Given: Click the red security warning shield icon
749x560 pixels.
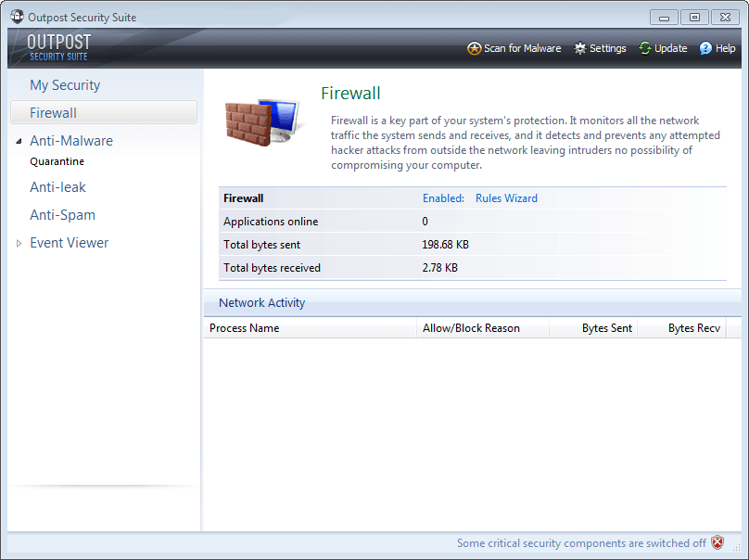Looking at the screenshot, I should (717, 542).
